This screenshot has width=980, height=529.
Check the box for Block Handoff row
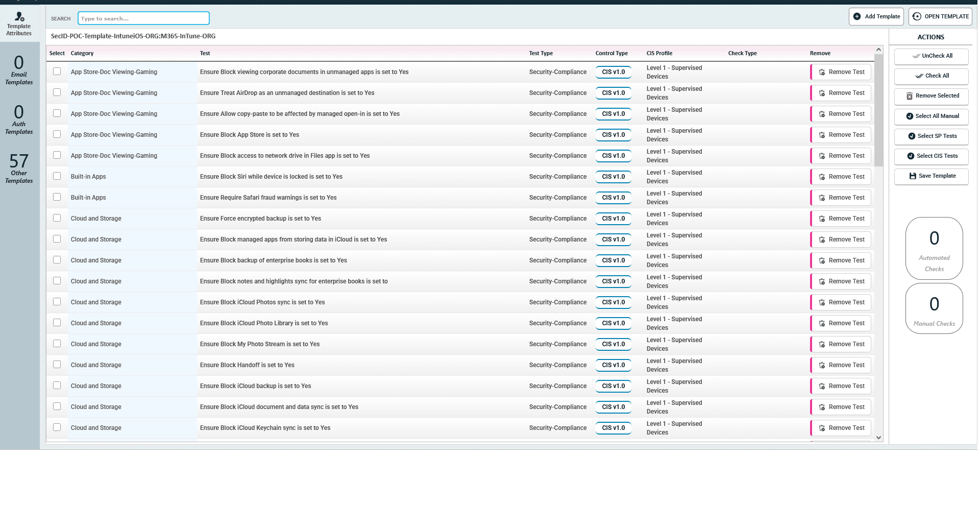tap(57, 365)
